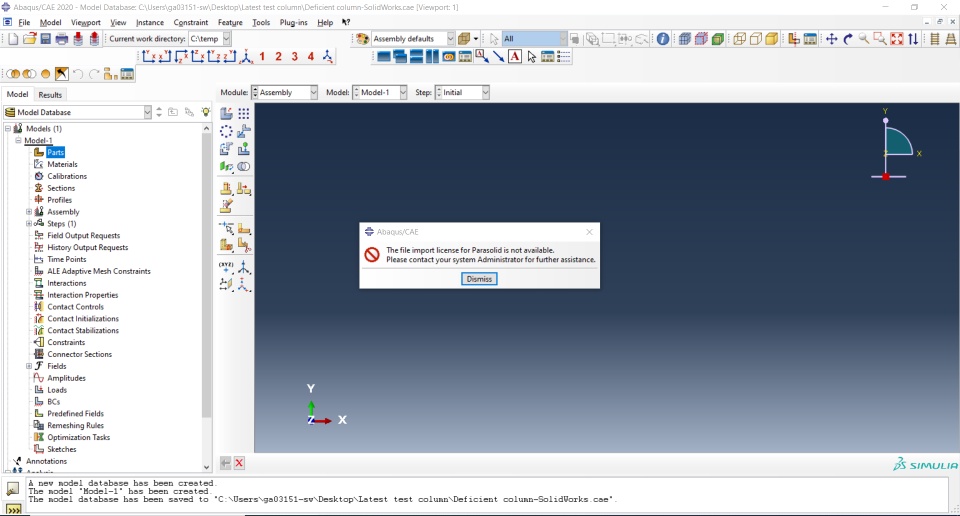The width and height of the screenshot is (960, 516).
Task: Click the message area icon
Action: pos(12,488)
